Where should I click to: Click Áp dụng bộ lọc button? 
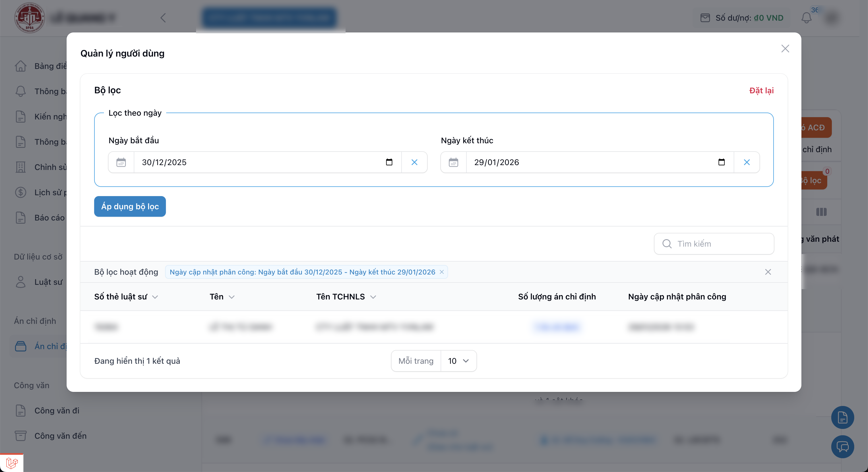[x=130, y=206]
